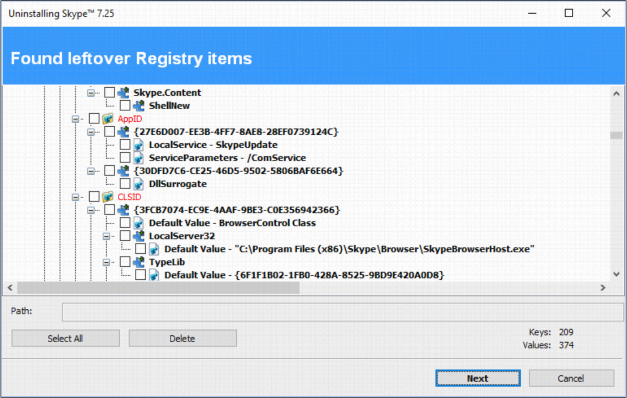Click the vertical scrollbar up arrow
Viewport: 627px width, 398px height.
pyautogui.click(x=616, y=94)
